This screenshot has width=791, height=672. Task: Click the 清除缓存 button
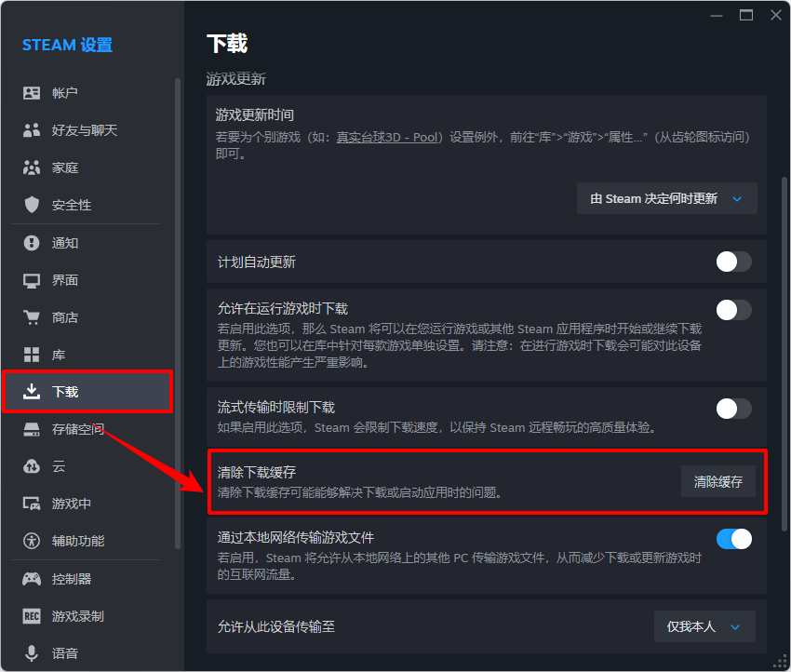click(x=717, y=482)
